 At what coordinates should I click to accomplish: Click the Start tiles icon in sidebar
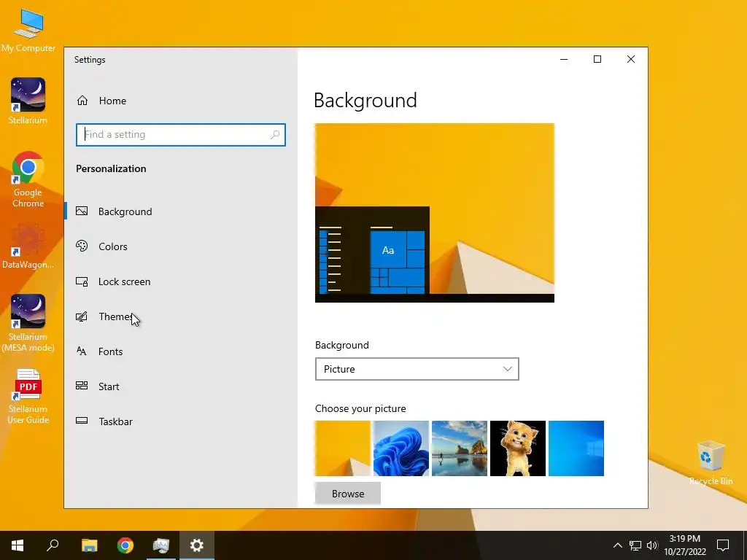pyautogui.click(x=82, y=386)
